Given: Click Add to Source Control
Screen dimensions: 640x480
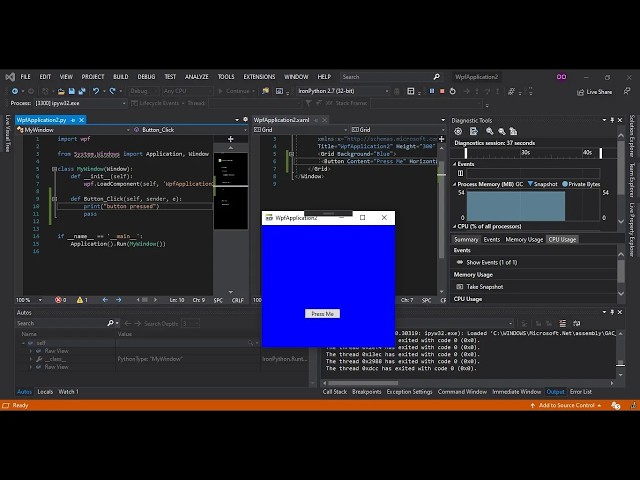Looking at the screenshot, I should [x=566, y=405].
